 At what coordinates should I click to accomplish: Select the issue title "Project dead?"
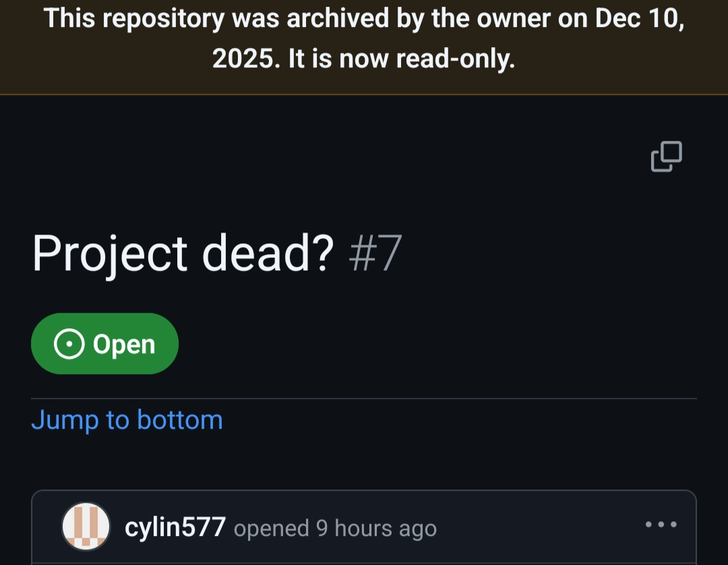pos(183,254)
